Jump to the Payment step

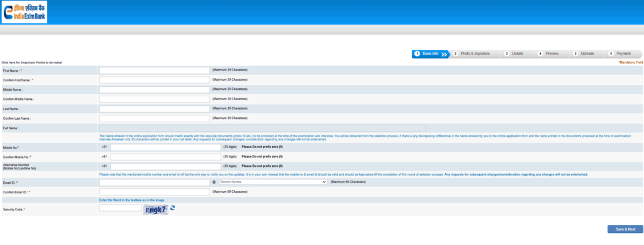coord(623,54)
